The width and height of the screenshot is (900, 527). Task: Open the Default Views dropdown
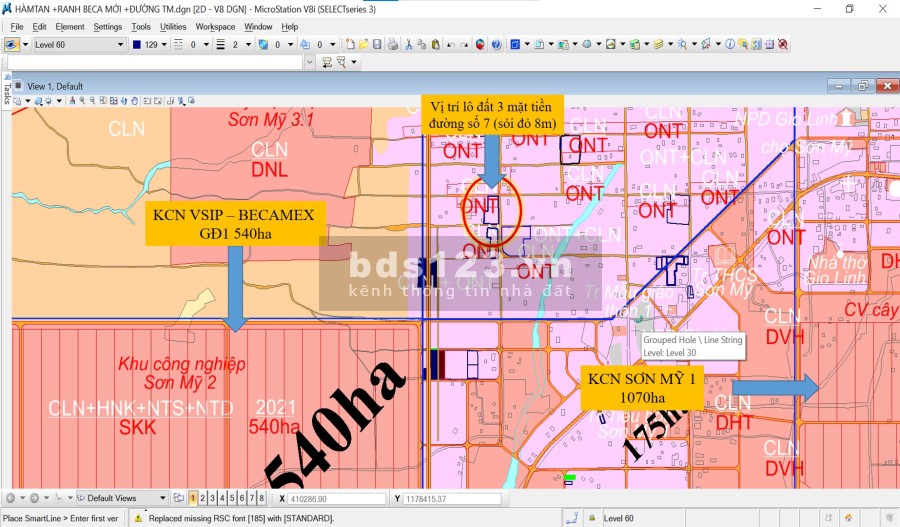[x=162, y=498]
